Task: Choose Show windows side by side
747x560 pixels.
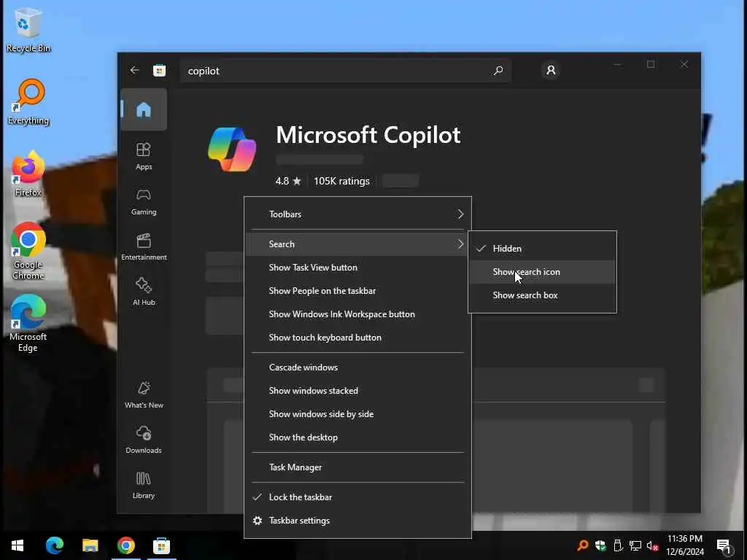Action: coord(357,414)
